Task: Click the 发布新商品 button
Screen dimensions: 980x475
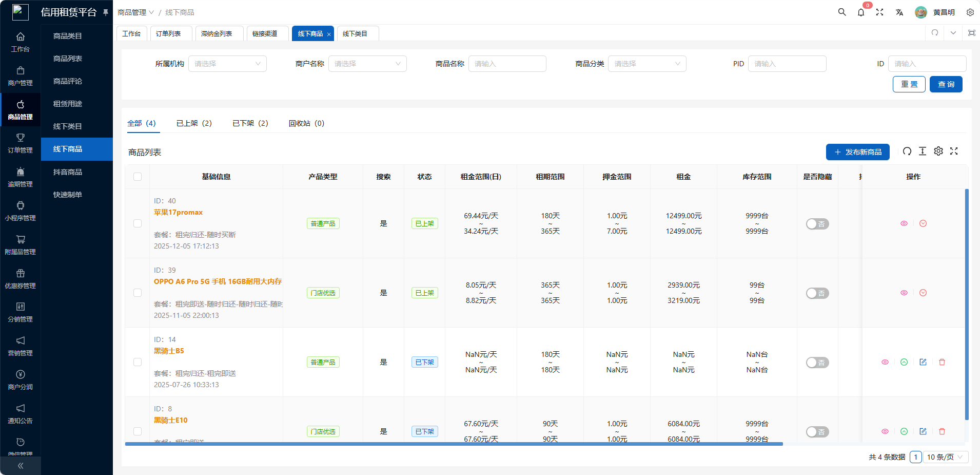Action: [x=857, y=152]
